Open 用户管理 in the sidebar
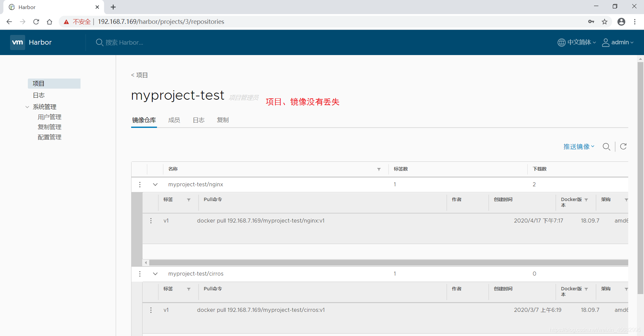 pyautogui.click(x=50, y=117)
